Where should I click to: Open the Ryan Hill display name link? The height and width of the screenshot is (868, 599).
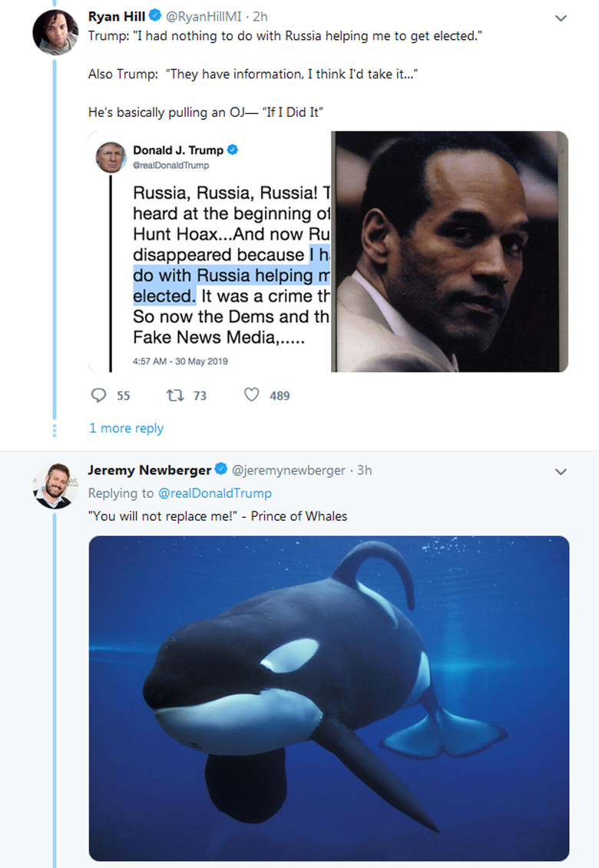pos(117,16)
